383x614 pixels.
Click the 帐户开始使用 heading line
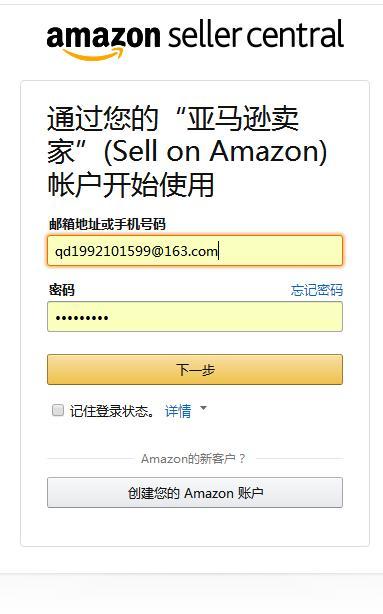[x=131, y=184]
